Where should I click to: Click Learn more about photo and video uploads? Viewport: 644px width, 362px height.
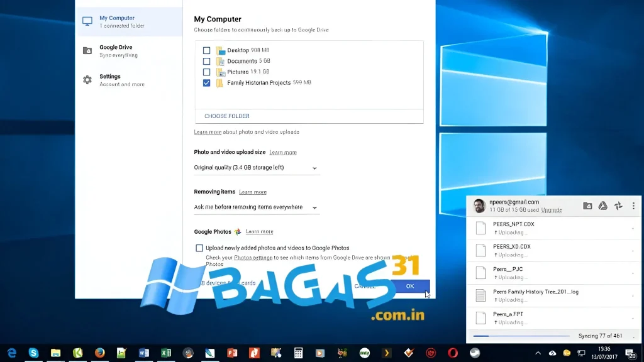(x=208, y=132)
